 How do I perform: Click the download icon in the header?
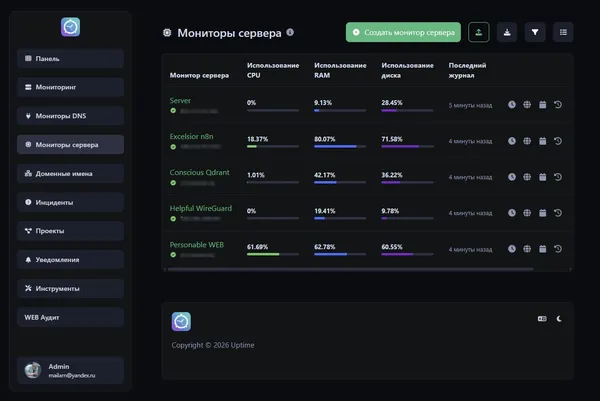point(507,32)
